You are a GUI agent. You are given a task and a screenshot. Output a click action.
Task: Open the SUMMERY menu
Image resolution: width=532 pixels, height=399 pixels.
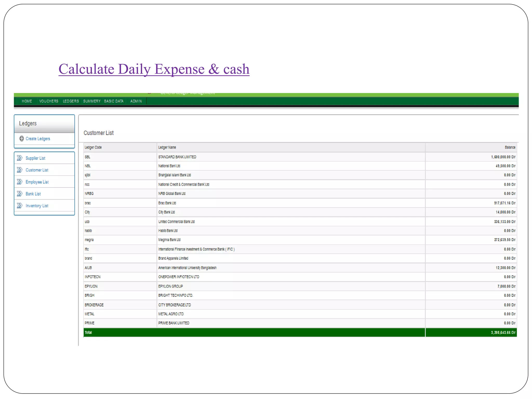click(x=92, y=101)
